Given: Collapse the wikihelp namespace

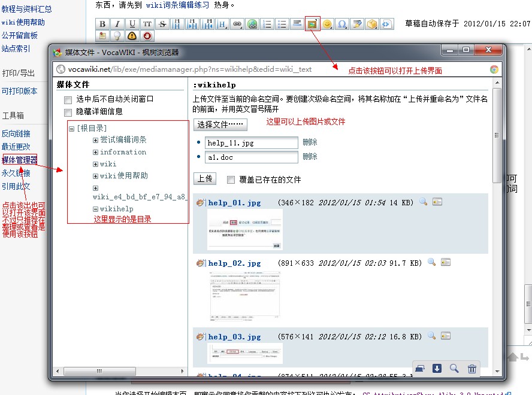Looking at the screenshot, I should (96, 209).
